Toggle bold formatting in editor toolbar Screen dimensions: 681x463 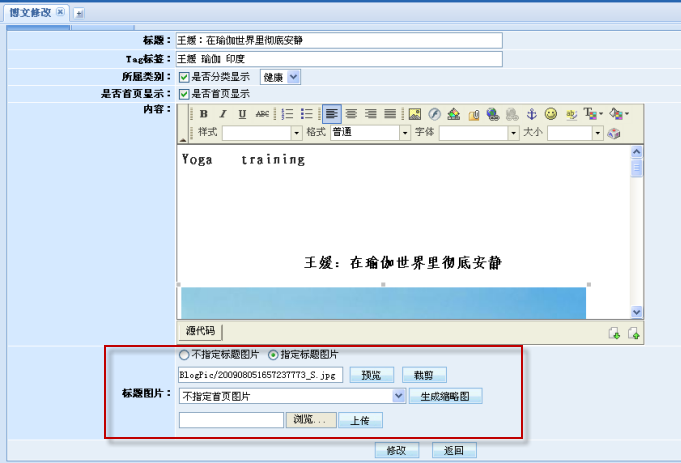coord(203,114)
